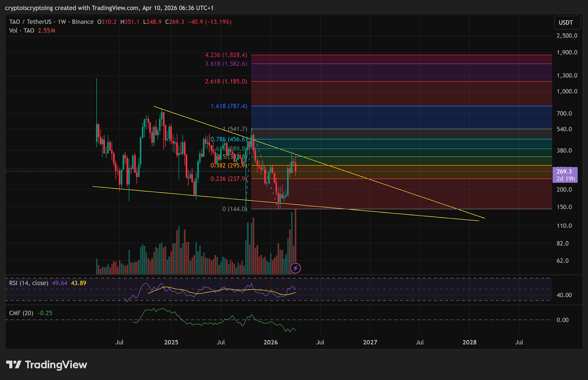
Task: Click the 0 (144.0) Fibonacci base label
Action: (x=234, y=209)
